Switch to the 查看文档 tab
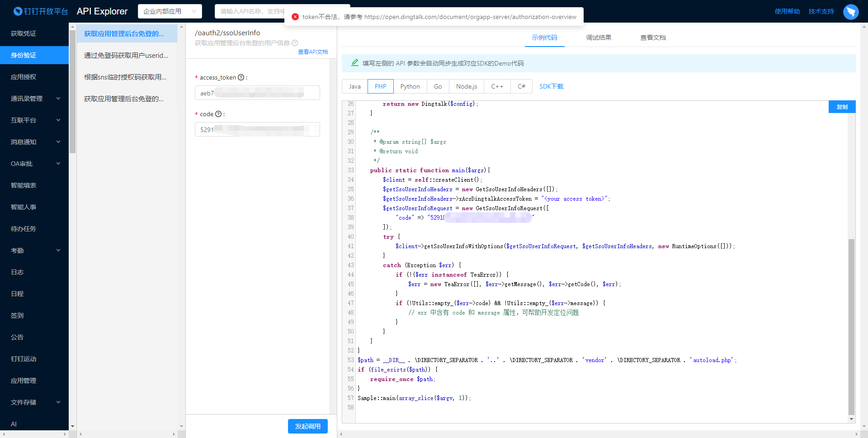 click(653, 38)
